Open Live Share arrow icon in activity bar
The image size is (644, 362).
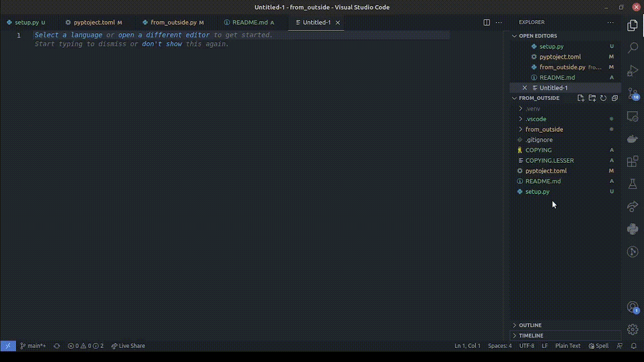pyautogui.click(x=632, y=206)
